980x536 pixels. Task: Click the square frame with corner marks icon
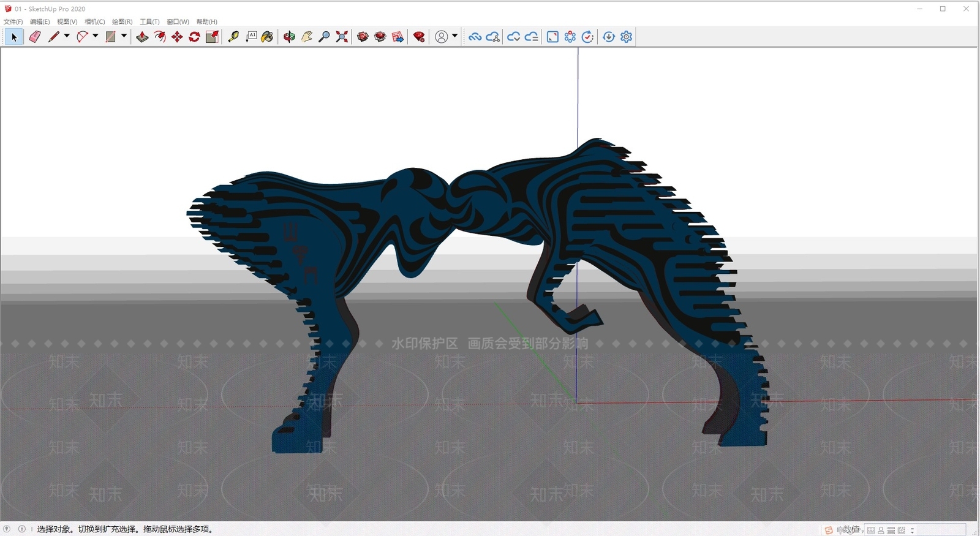(552, 37)
